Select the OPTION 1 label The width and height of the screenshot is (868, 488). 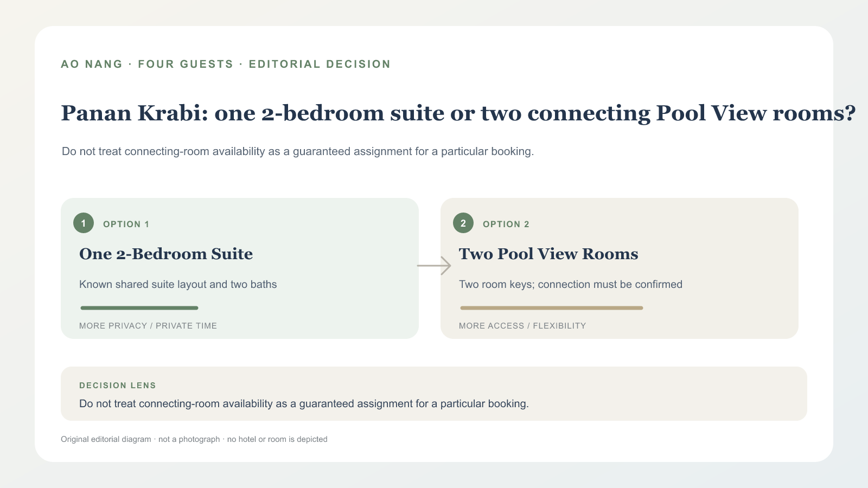click(126, 224)
